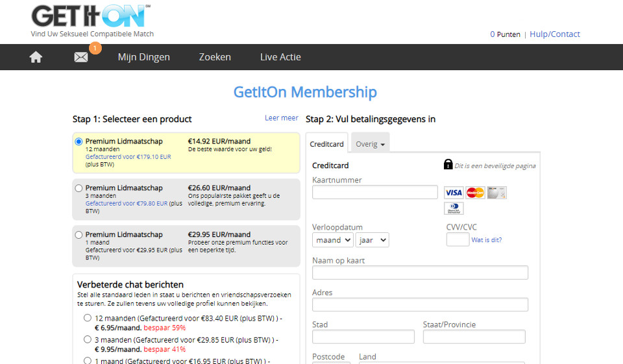Open the Hulp/Contact link
The image size is (623, 364).
pyautogui.click(x=555, y=34)
